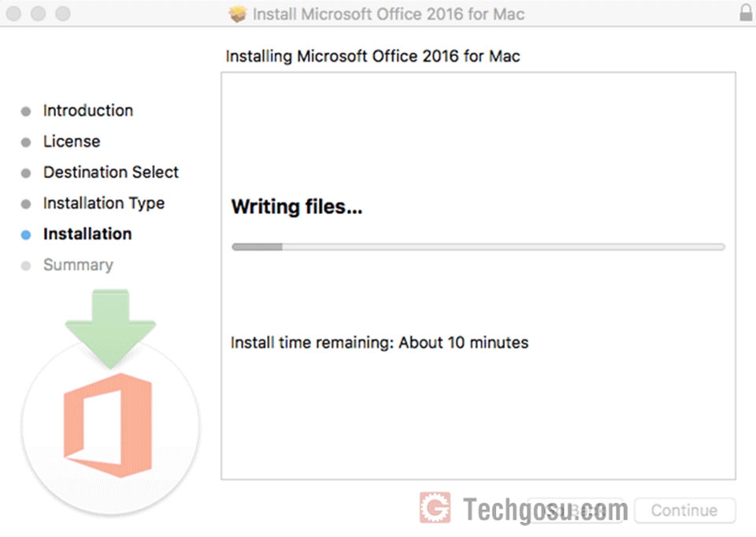
Task: Select the Introduction step
Action: (x=87, y=110)
